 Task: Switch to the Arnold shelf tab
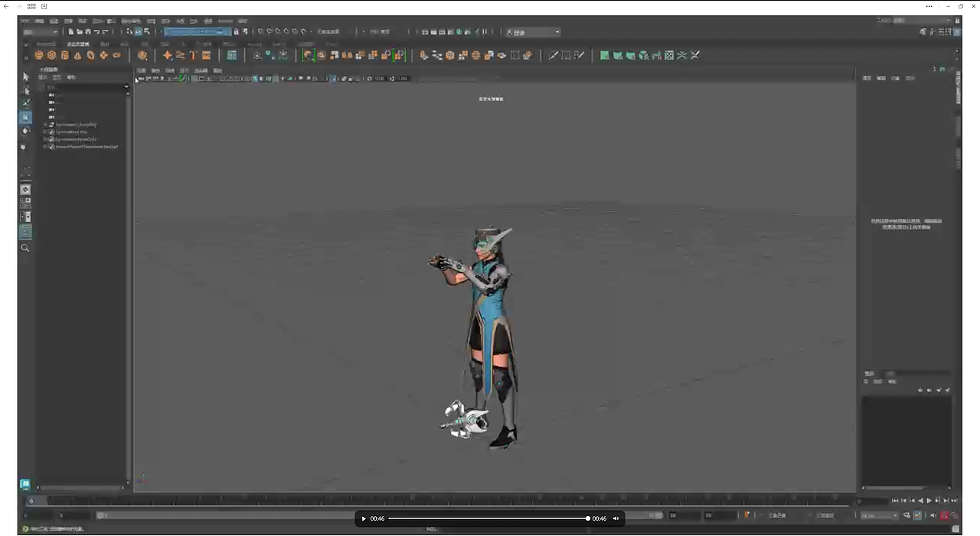255,44
